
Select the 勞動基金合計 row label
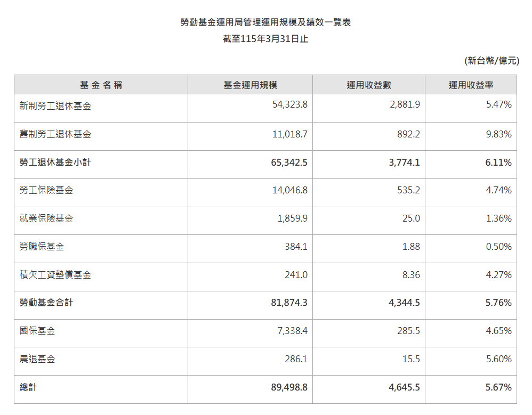pyautogui.click(x=46, y=303)
